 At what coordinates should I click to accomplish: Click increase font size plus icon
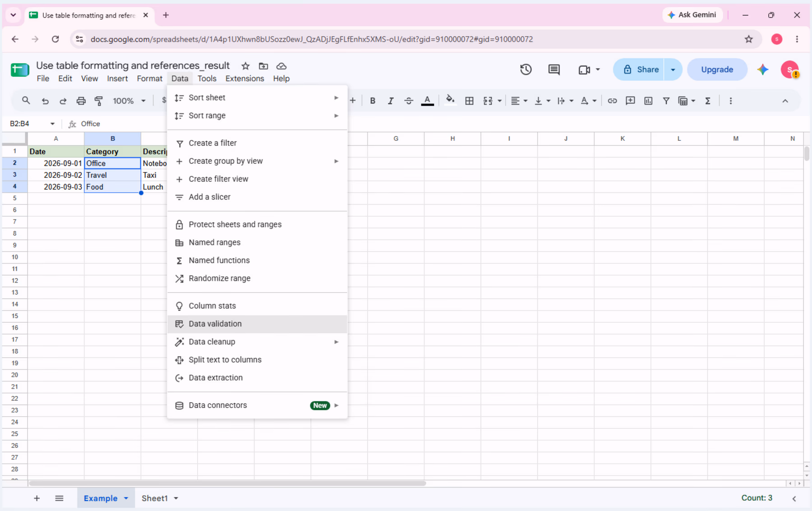(353, 101)
